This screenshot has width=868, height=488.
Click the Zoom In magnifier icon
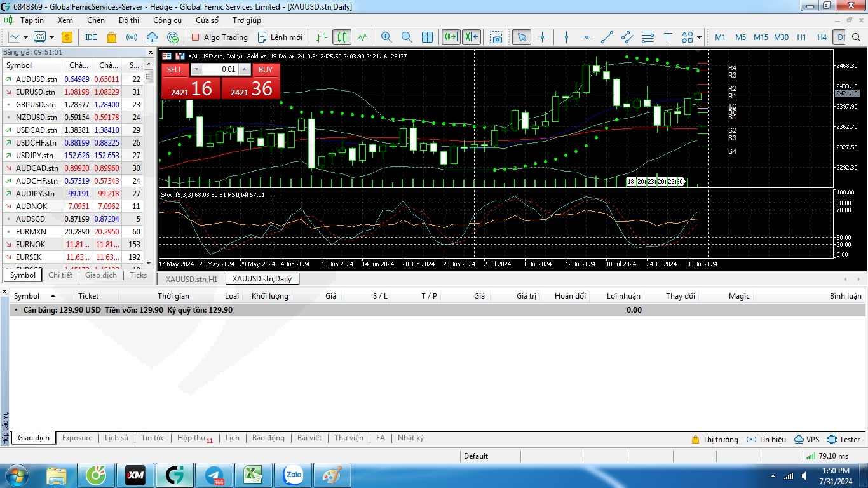pyautogui.click(x=386, y=37)
